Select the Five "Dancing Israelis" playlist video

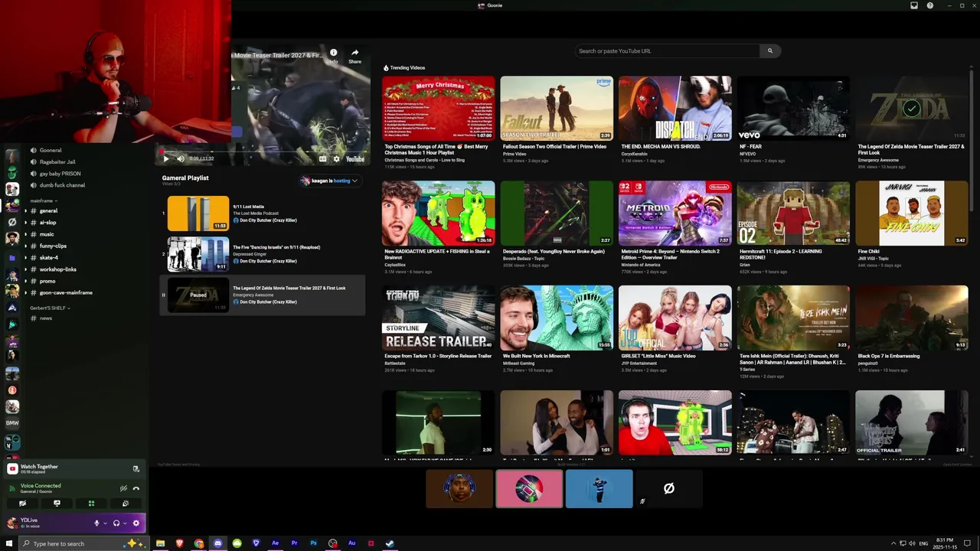point(263,254)
